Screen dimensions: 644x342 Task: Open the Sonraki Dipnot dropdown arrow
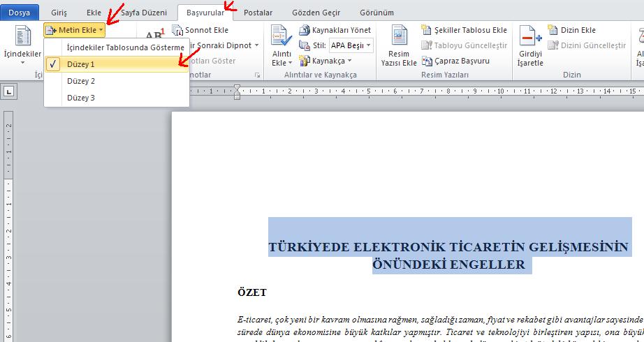pos(257,45)
